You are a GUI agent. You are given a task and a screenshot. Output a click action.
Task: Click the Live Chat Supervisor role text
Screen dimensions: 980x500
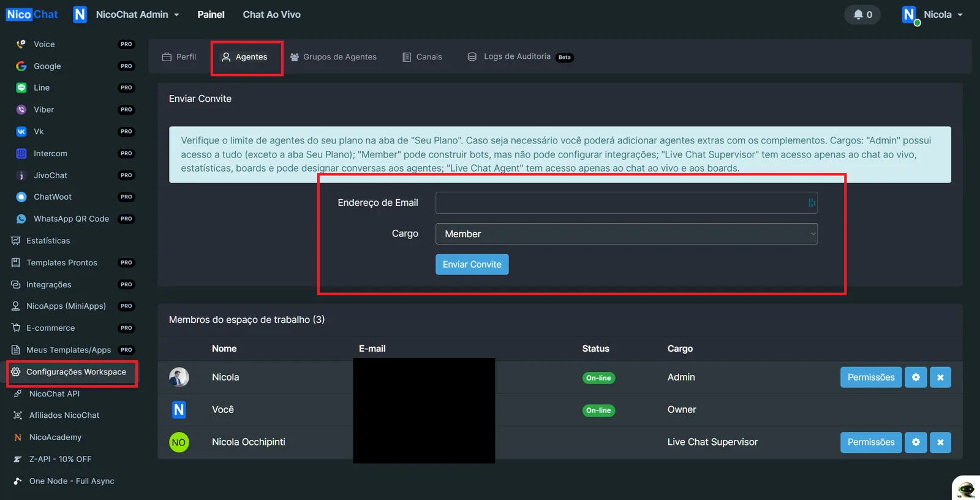click(712, 442)
